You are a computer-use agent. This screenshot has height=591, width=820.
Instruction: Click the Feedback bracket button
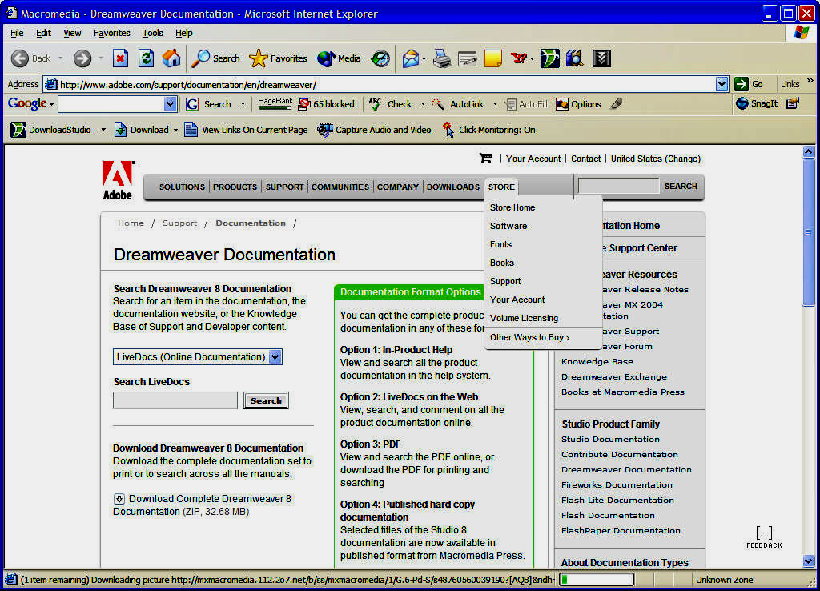tap(764, 538)
